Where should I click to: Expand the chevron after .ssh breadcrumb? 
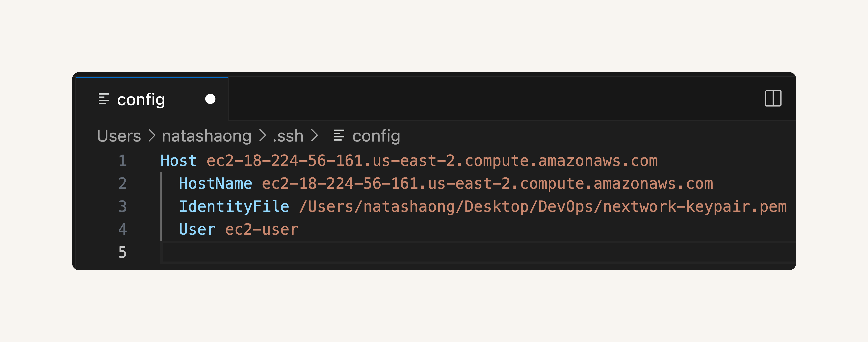(x=314, y=136)
